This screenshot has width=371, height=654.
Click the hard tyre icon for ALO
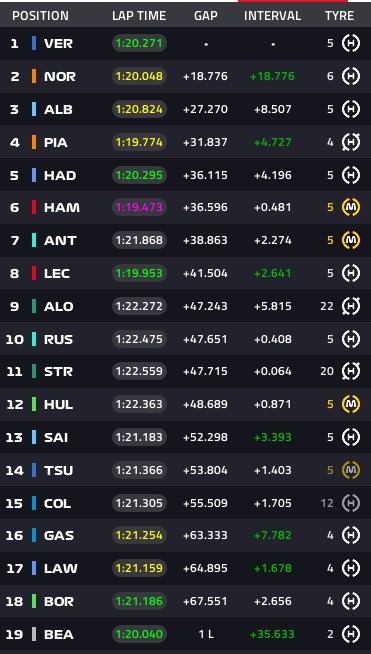point(351,306)
